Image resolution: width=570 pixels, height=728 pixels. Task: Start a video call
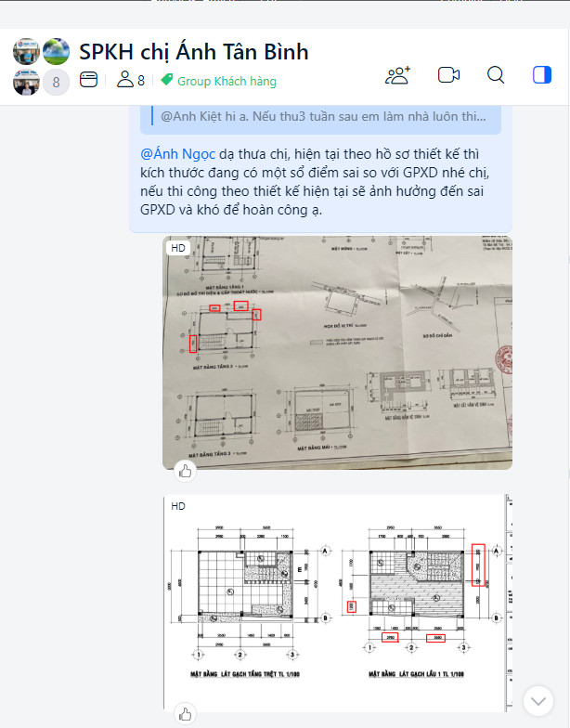click(x=449, y=74)
